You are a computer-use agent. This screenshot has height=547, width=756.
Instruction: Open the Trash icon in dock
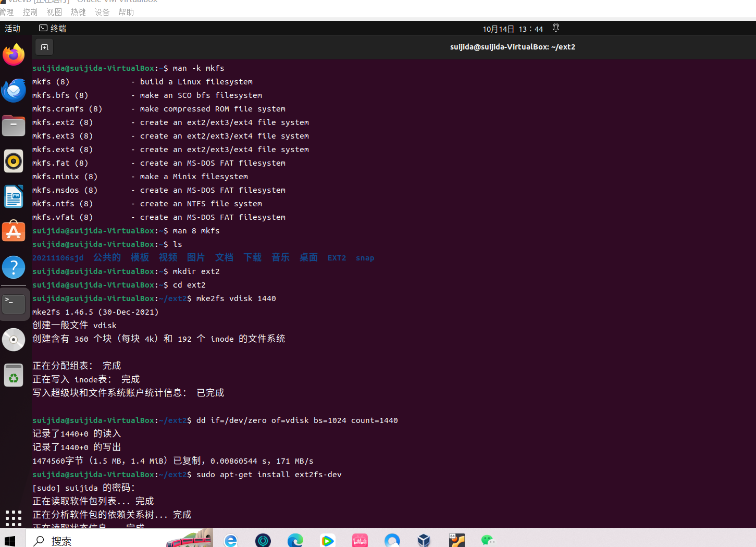14,375
